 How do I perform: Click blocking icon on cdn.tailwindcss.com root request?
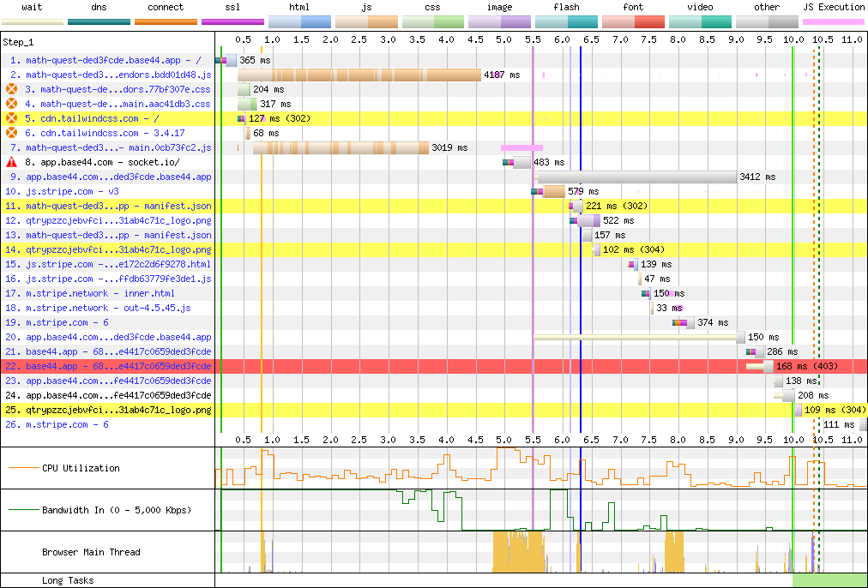click(x=12, y=118)
